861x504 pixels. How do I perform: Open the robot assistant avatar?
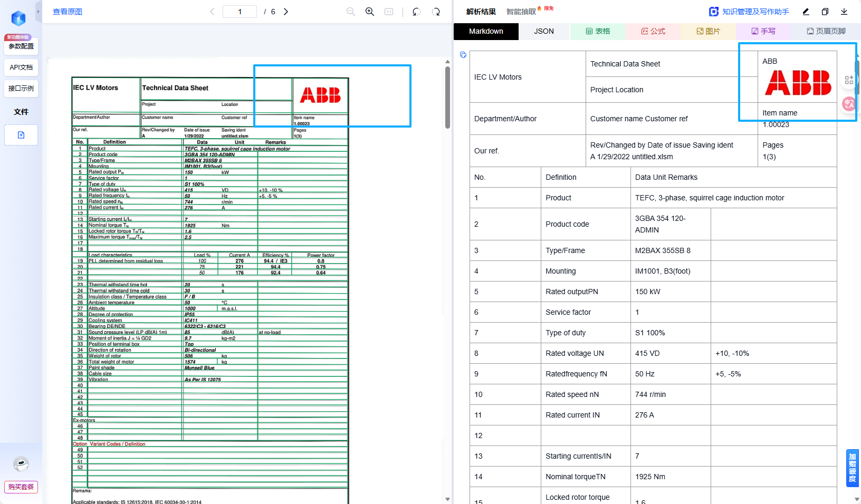point(21,464)
